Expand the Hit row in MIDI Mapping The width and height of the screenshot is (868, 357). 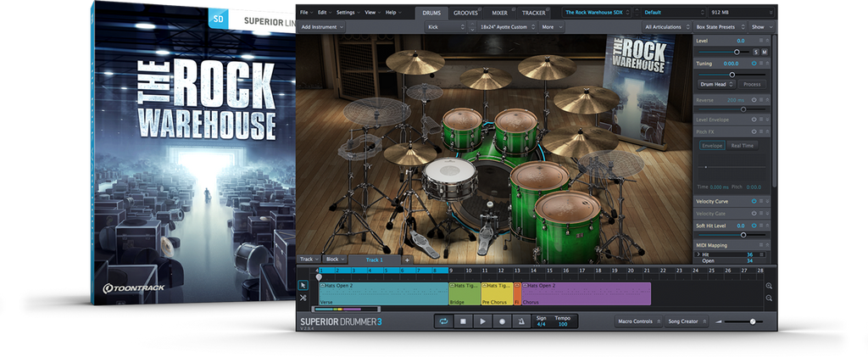click(698, 254)
